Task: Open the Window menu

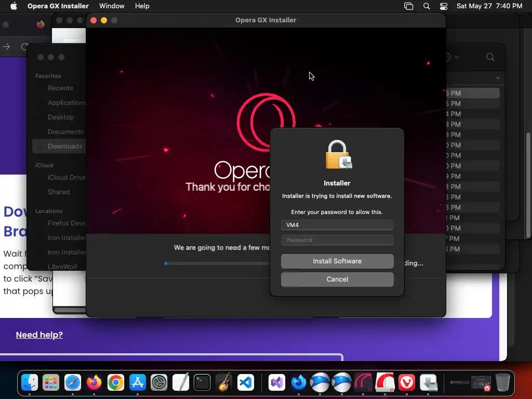Action: pos(112,6)
